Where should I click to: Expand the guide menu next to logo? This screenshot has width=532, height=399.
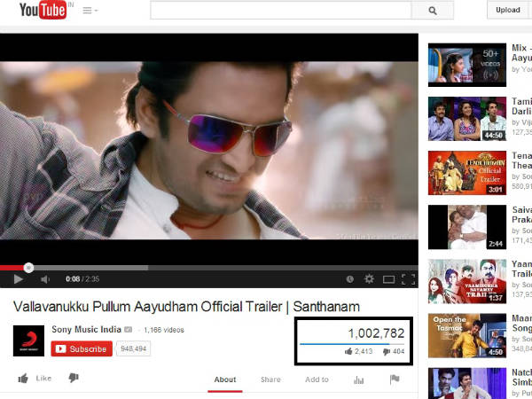point(90,11)
